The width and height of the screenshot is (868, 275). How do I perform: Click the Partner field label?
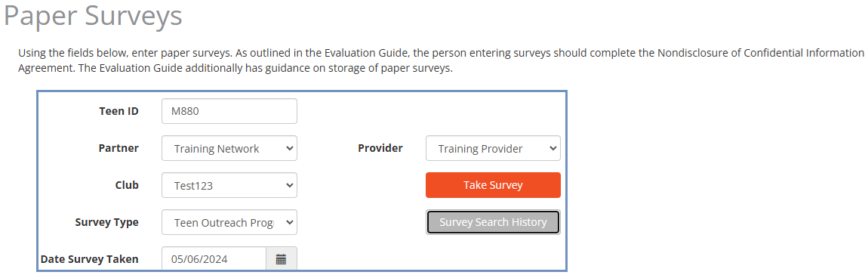coord(119,148)
